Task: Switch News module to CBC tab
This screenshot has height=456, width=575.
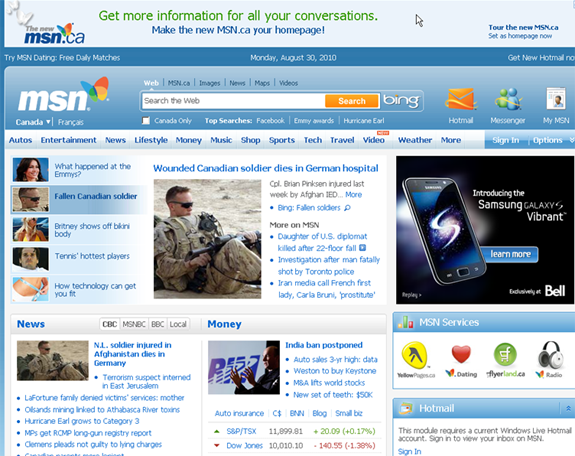Action: click(110, 324)
